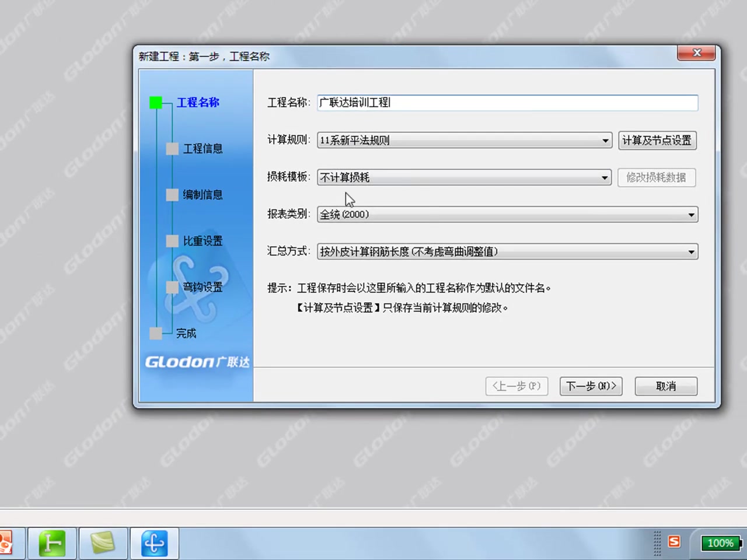Expand the 损耗模板 dropdown showing 不计算损耗
The image size is (747, 560).
coord(605,177)
